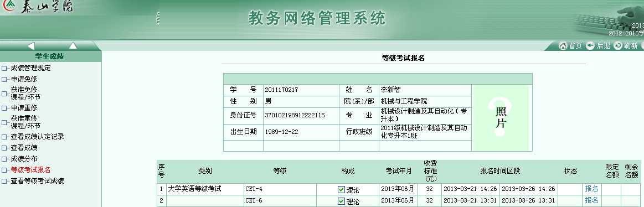The height and width of the screenshot is (207, 644).
Task: Click the refresh (刷新) icon
Action: 618,45
